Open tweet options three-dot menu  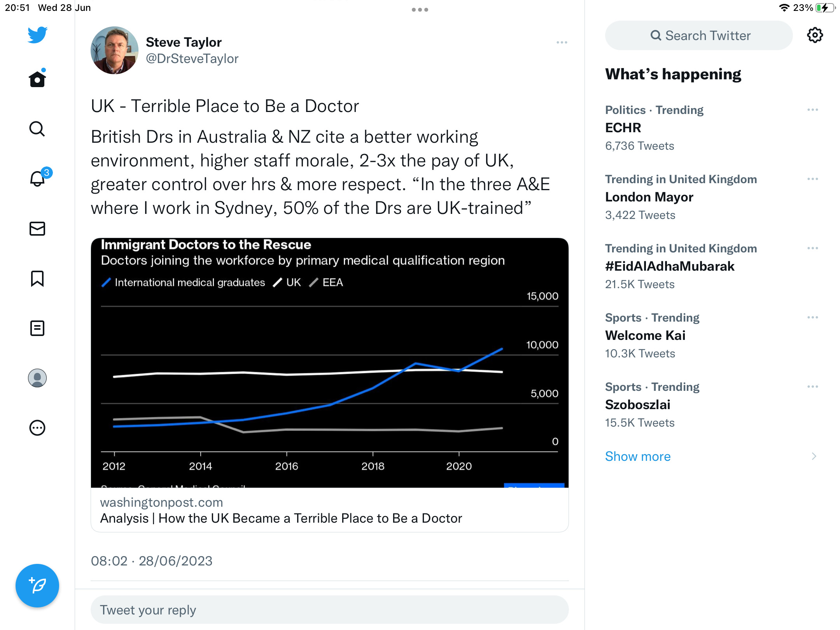point(562,42)
